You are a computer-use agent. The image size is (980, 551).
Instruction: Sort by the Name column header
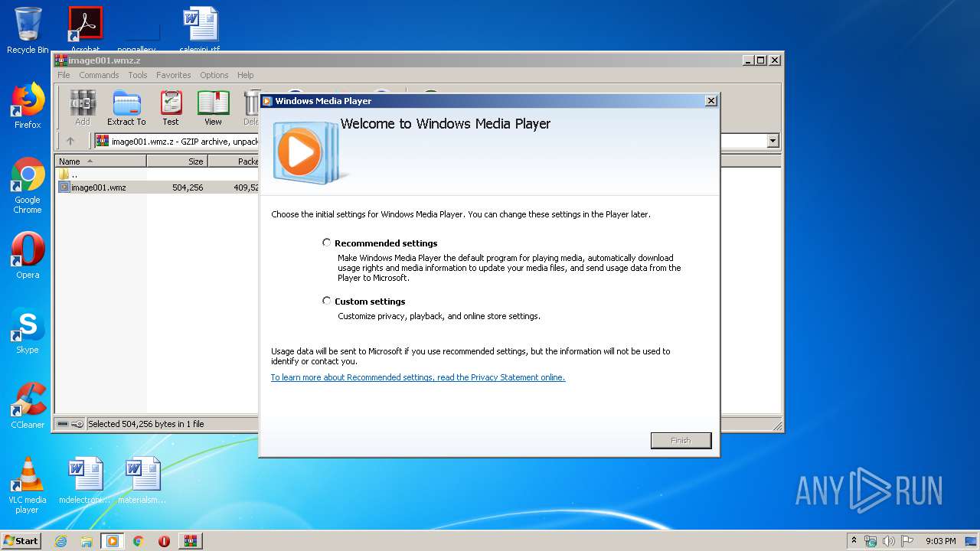tap(100, 161)
